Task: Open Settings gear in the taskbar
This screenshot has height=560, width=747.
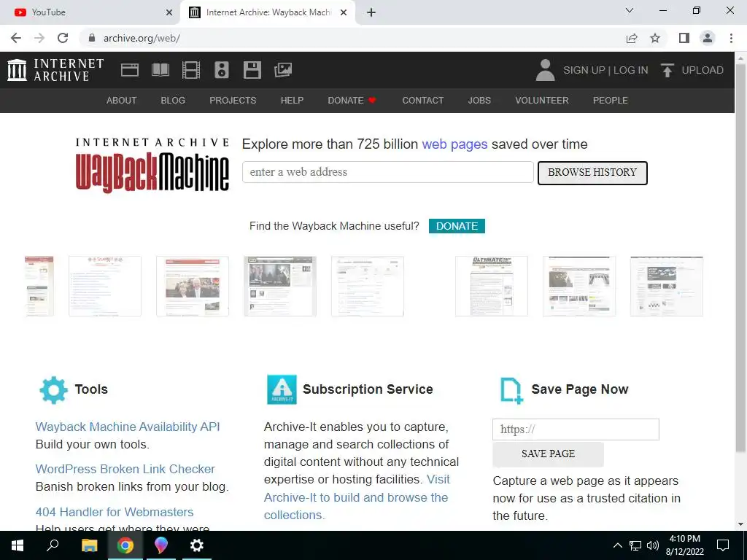Action: click(x=196, y=545)
